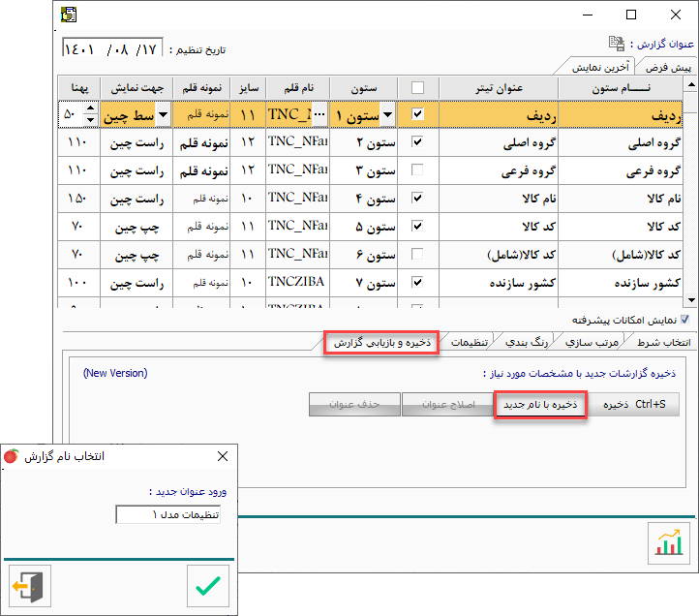The image size is (699, 616).
Task: Click tomato icon in انتخاب نام گزارش dialog
Action: point(12,456)
